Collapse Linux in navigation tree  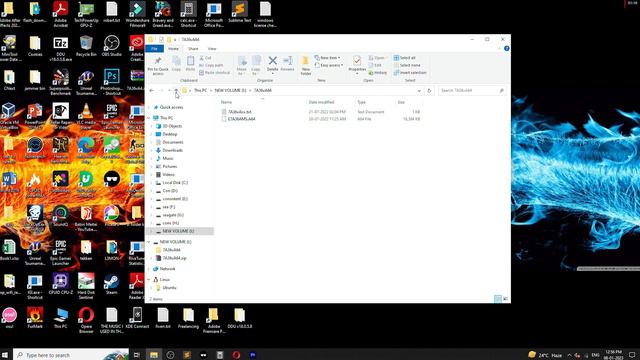tap(149, 280)
